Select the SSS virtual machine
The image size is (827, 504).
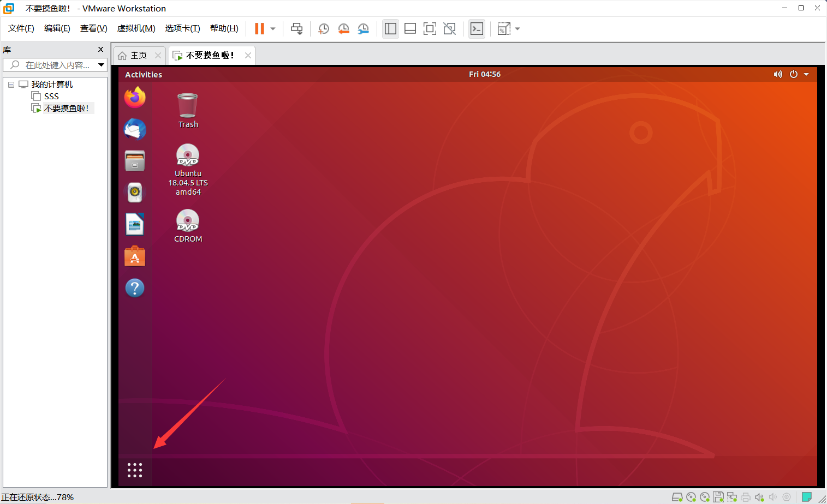[x=51, y=97]
